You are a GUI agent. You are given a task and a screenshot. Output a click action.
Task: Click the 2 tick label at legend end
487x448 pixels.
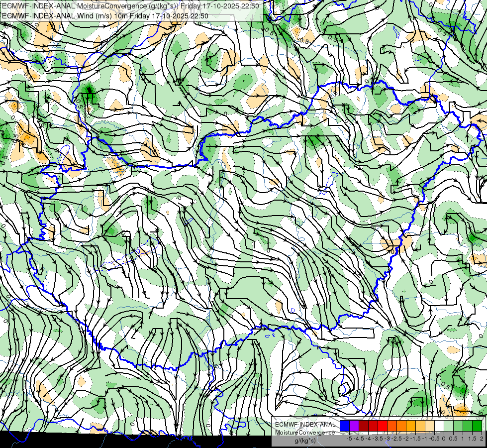[x=482, y=439]
